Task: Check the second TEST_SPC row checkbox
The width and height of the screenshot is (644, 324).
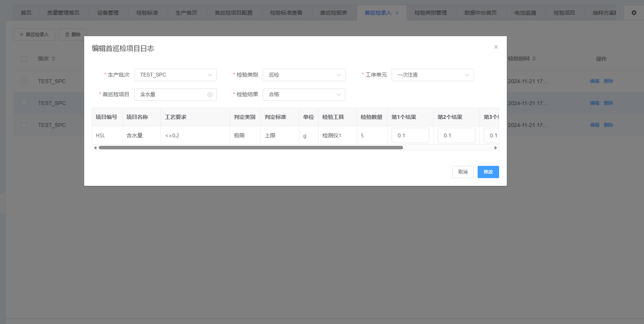Action: click(24, 103)
